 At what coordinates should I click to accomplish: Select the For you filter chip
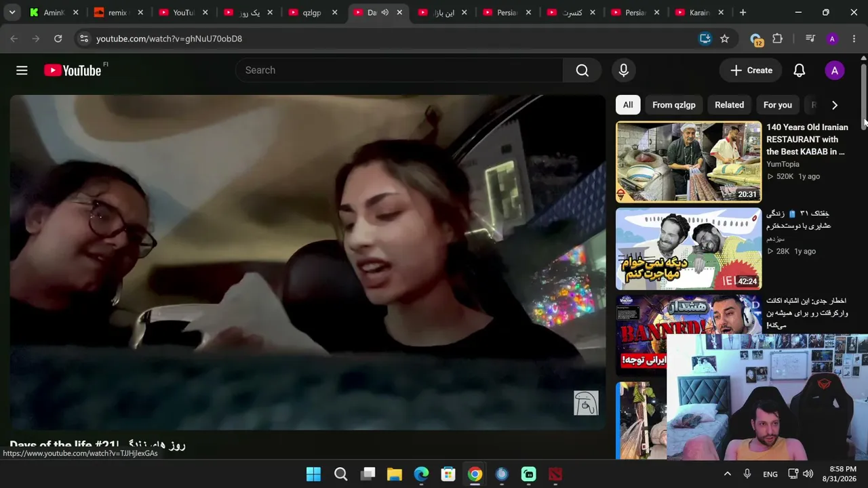tap(777, 105)
